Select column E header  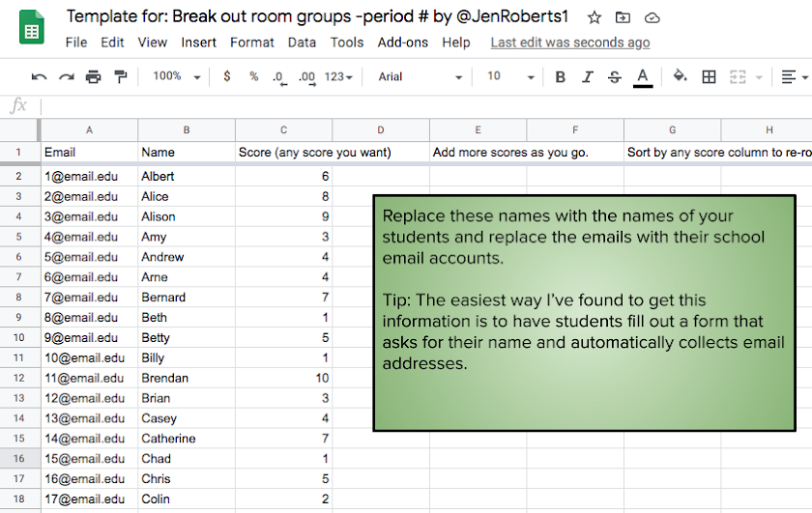click(478, 129)
